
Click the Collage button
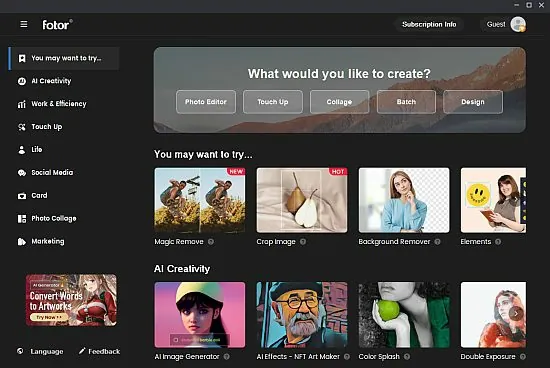[340, 102]
